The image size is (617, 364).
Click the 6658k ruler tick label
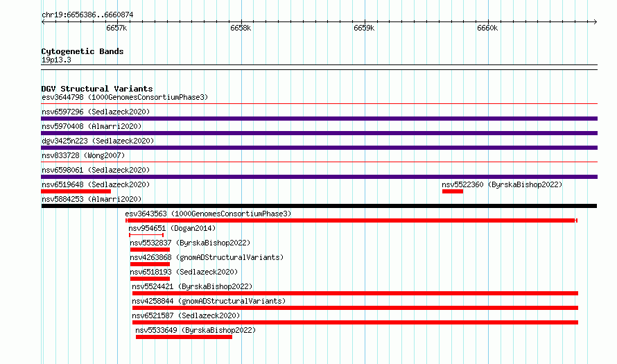241,28
